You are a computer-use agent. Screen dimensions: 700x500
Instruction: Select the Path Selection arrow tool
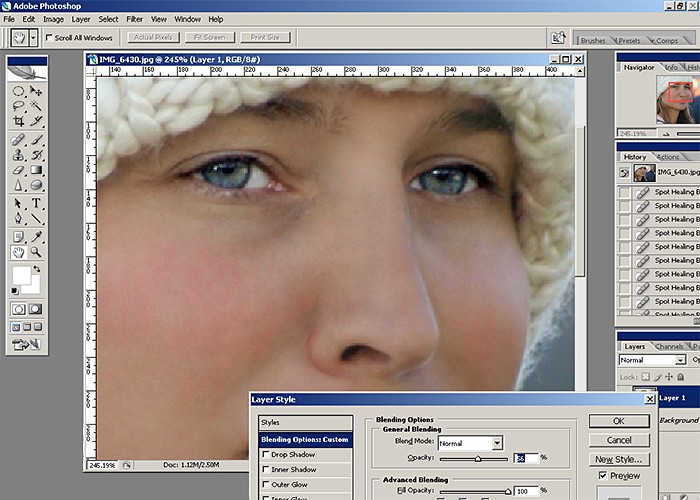pos(18,204)
